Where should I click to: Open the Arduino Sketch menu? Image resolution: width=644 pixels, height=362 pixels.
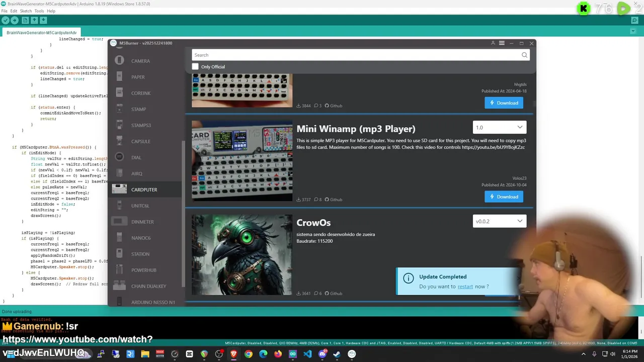point(26,11)
